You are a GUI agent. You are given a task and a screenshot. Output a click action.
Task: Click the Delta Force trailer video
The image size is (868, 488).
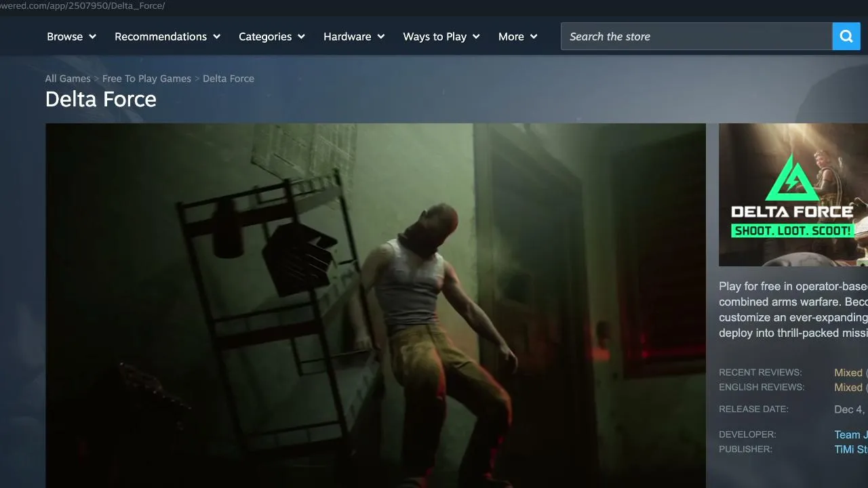tap(376, 306)
